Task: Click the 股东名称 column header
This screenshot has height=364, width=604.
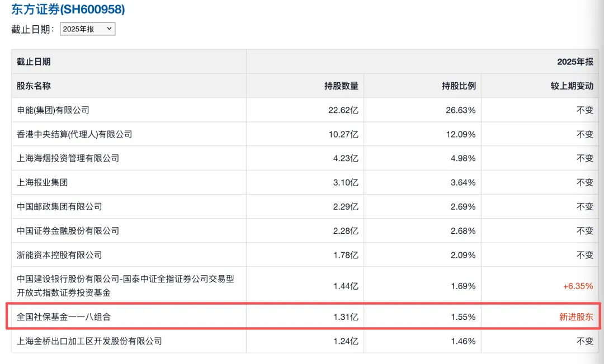Action: [34, 86]
